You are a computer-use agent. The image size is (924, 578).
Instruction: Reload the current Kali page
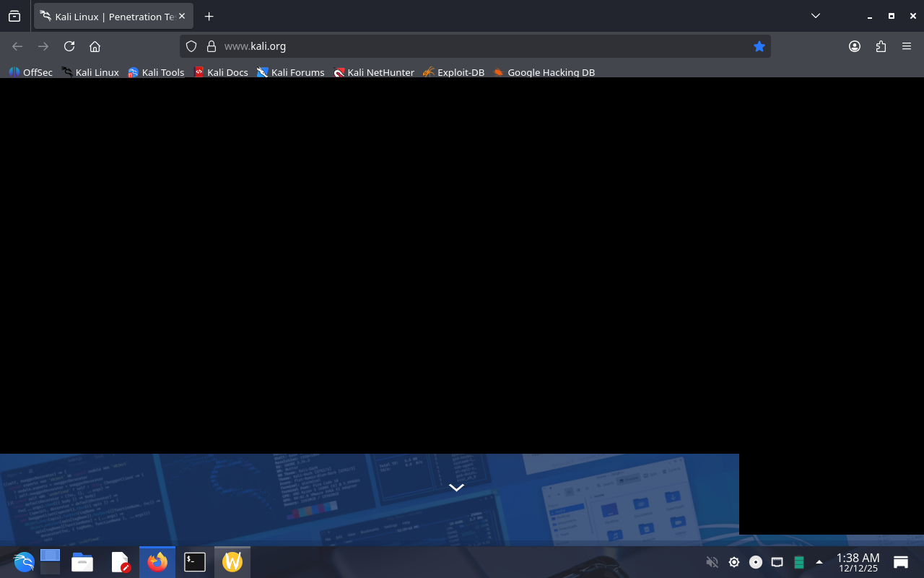69,46
